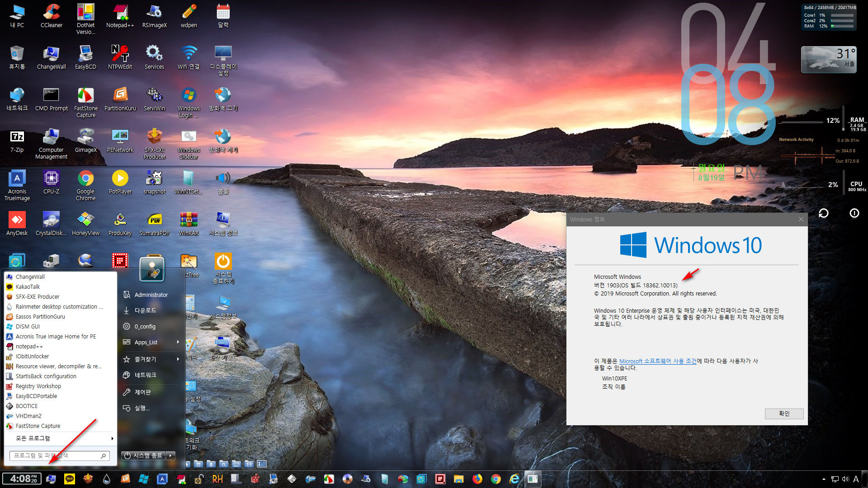Open the wdpen desktop shortcut
Viewport: 868px width, 488px height.
(189, 16)
